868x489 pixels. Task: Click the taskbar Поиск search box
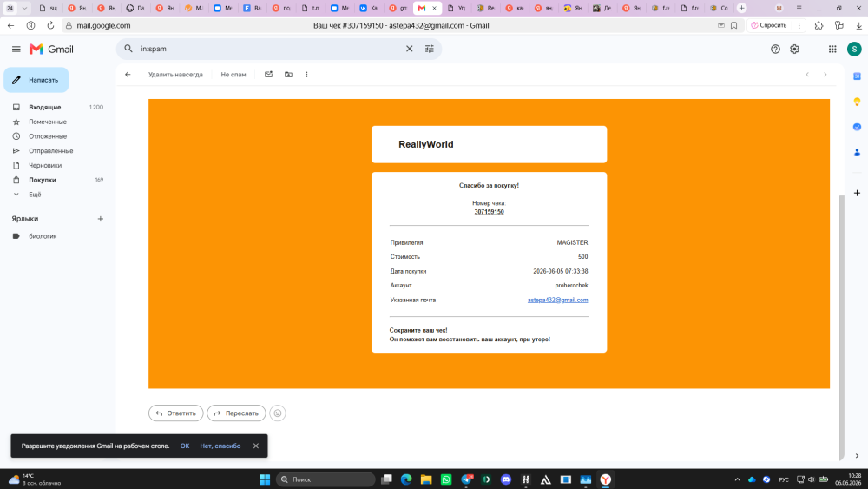[x=325, y=479]
